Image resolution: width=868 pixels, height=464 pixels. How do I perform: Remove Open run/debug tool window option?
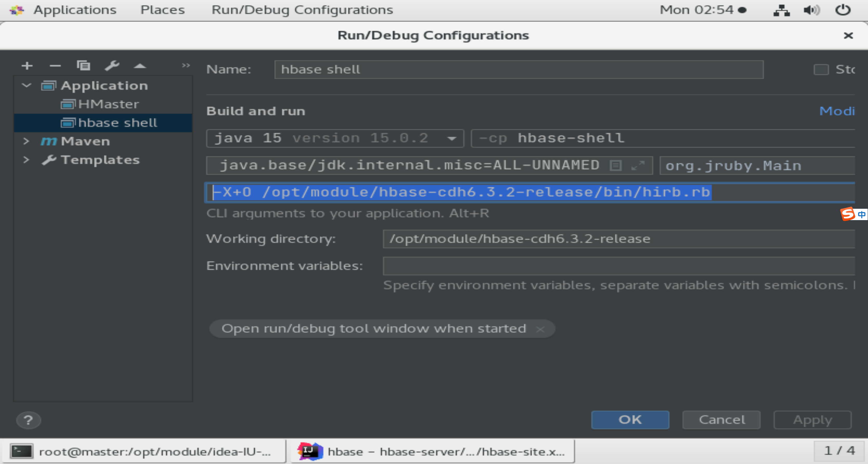pos(540,329)
